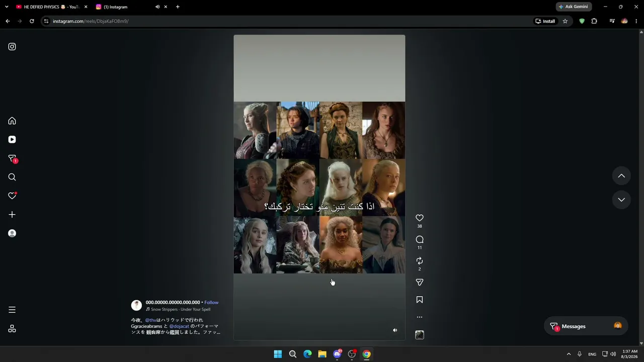Open the 000.00000.00000.000.000 username
Viewport: 644px width, 362px height.
[173, 302]
